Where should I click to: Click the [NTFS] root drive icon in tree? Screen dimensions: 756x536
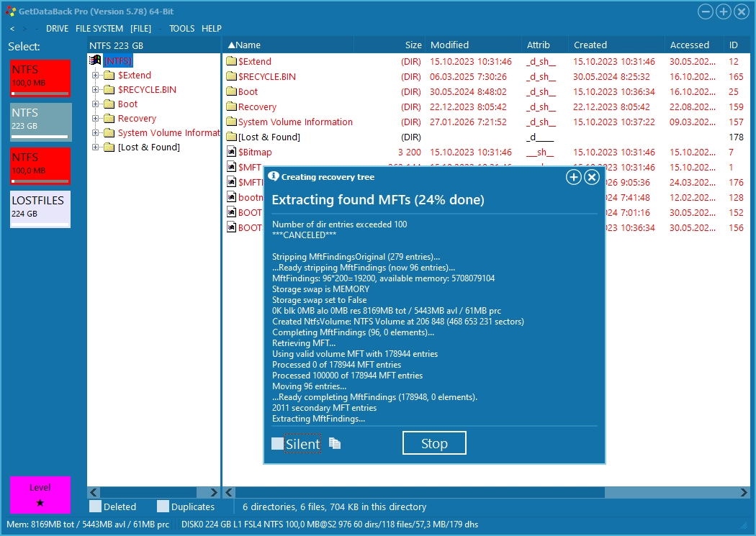pyautogui.click(x=95, y=60)
